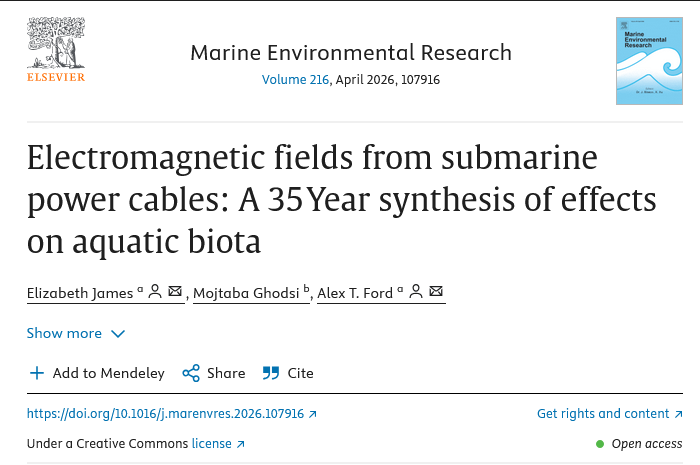The image size is (700, 465).
Task: Click the envelope icon beside Elizabeth James
Action: coord(175,292)
